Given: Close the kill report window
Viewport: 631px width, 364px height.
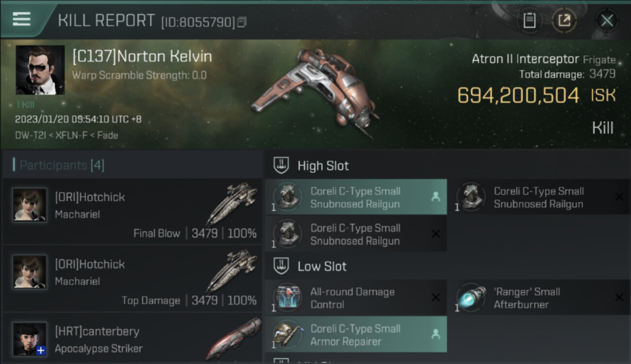Looking at the screenshot, I should click(607, 20).
